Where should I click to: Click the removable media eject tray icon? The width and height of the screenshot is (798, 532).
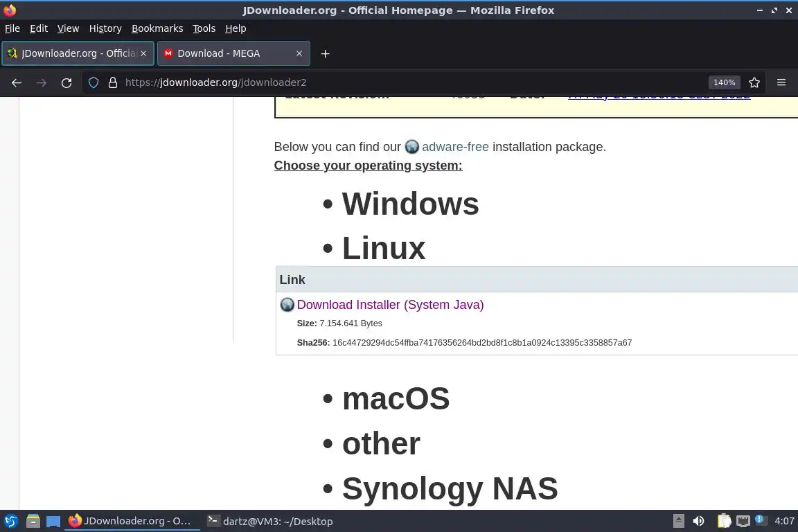pyautogui.click(x=678, y=521)
